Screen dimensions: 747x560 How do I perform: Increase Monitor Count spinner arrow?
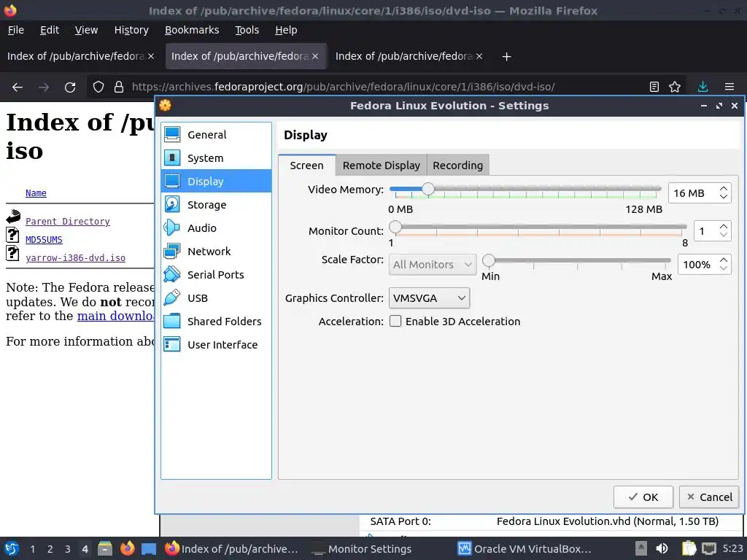(x=724, y=227)
